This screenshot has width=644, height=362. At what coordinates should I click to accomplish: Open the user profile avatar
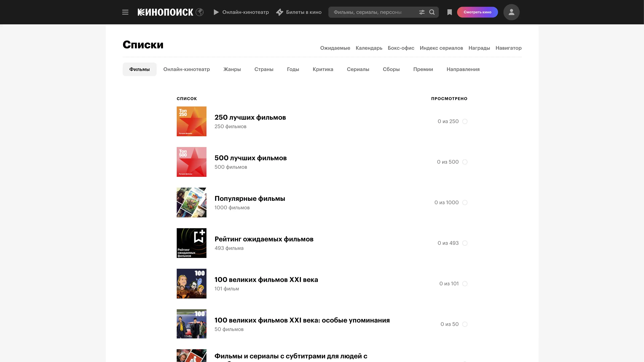tap(511, 12)
